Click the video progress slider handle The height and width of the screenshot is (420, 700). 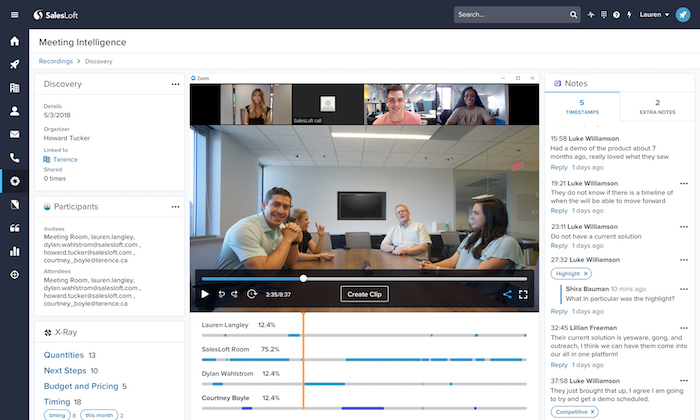(x=303, y=279)
